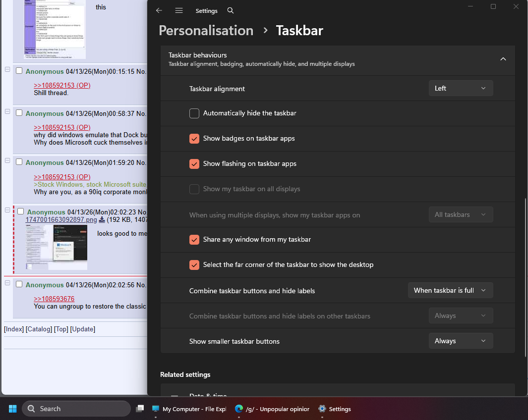Enable Automatically hide the taskbar
528x420 pixels.
coord(194,113)
